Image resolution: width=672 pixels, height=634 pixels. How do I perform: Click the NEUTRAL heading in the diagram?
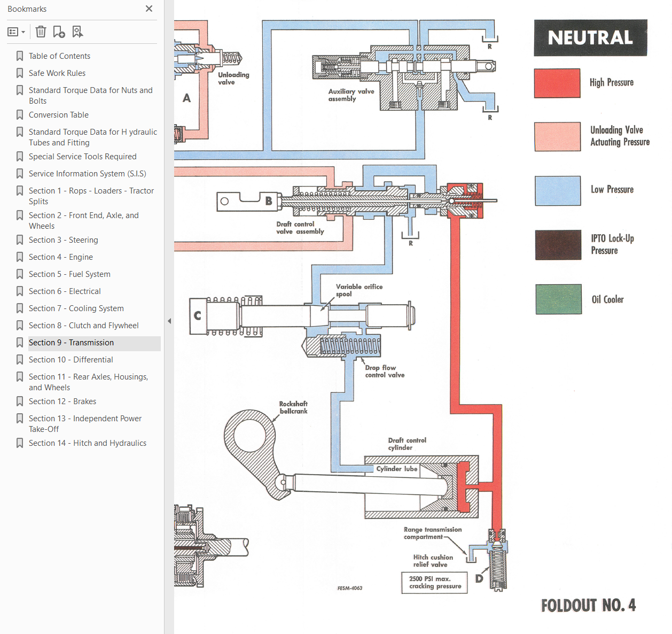590,38
